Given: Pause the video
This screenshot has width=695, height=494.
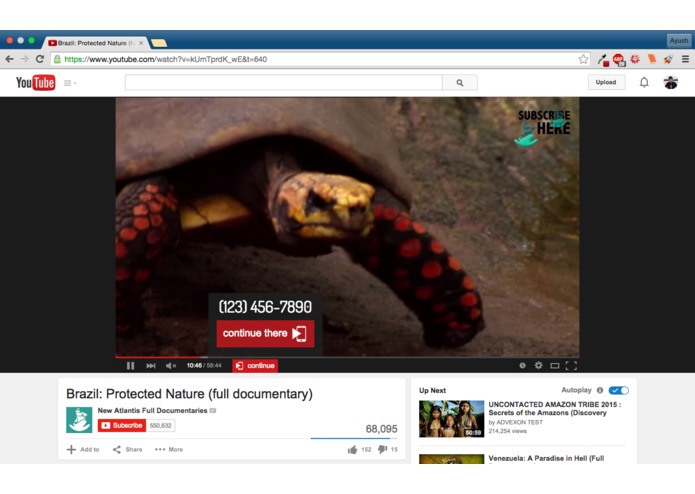Looking at the screenshot, I should [x=130, y=366].
